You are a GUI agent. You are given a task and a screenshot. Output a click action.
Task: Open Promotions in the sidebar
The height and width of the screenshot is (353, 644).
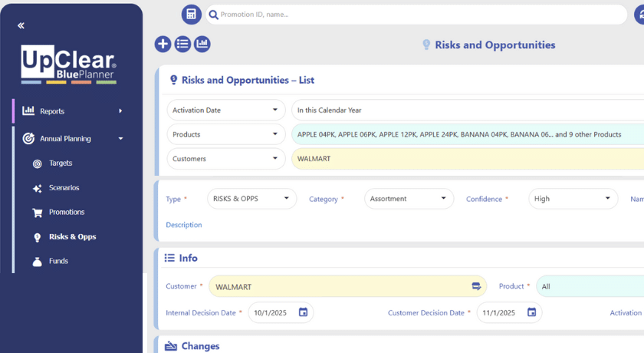click(67, 213)
